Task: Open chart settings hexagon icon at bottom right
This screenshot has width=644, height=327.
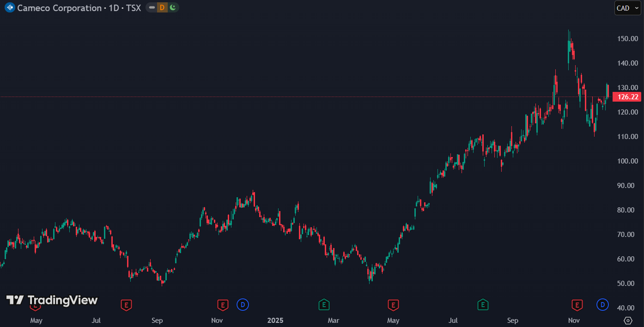Action: click(x=628, y=321)
